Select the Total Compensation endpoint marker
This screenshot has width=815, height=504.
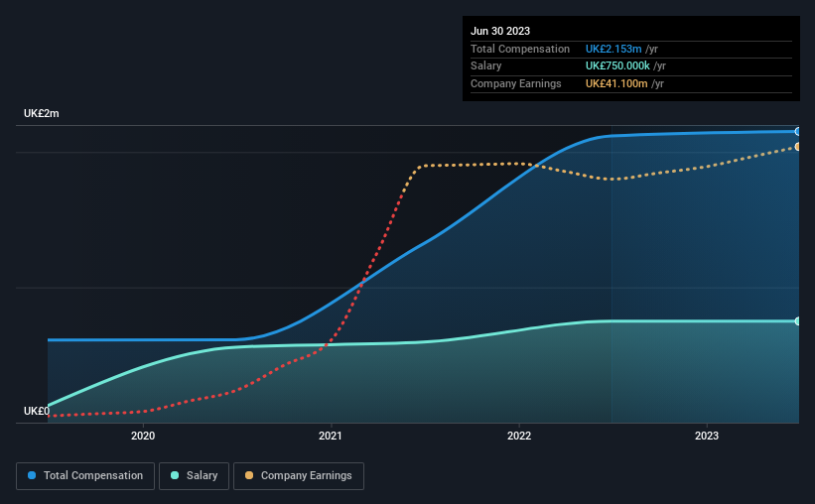point(798,131)
